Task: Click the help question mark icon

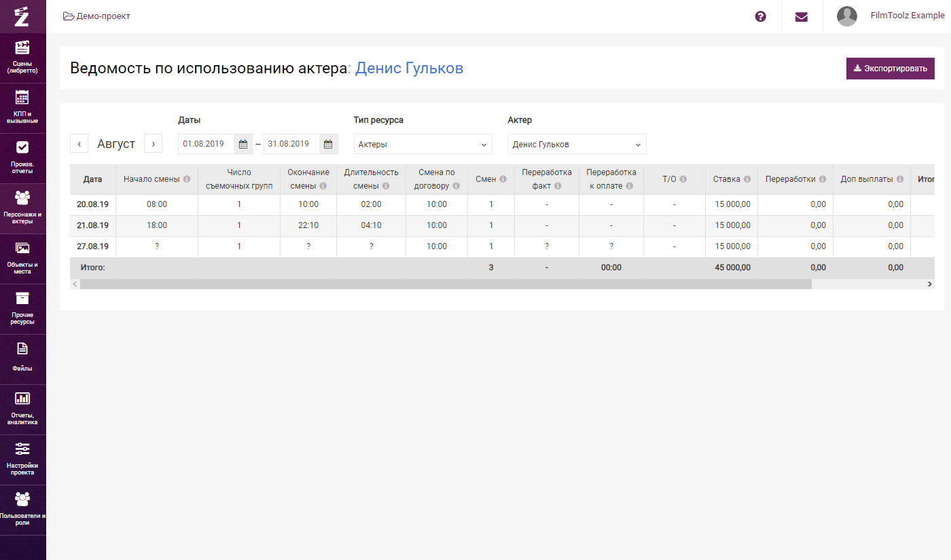Action: click(x=761, y=16)
